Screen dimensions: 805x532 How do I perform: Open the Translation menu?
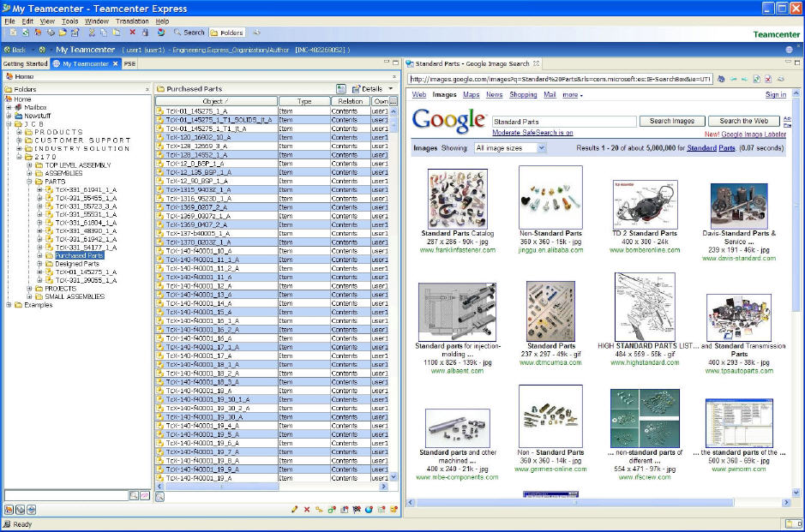[x=132, y=21]
